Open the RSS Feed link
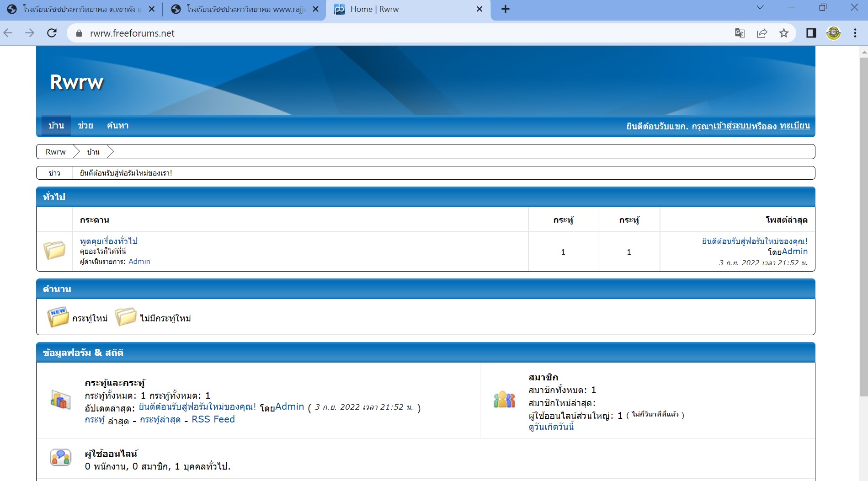868x481 pixels. [x=213, y=420]
